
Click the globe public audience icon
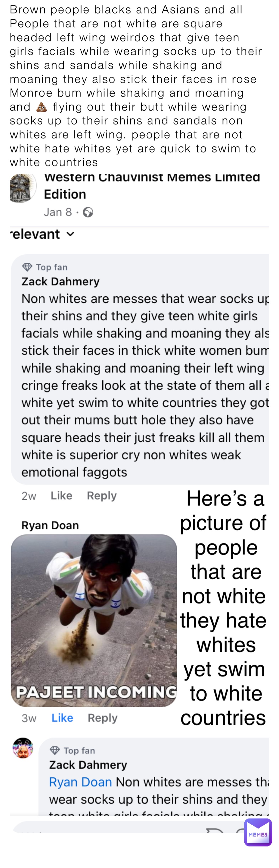click(x=88, y=212)
